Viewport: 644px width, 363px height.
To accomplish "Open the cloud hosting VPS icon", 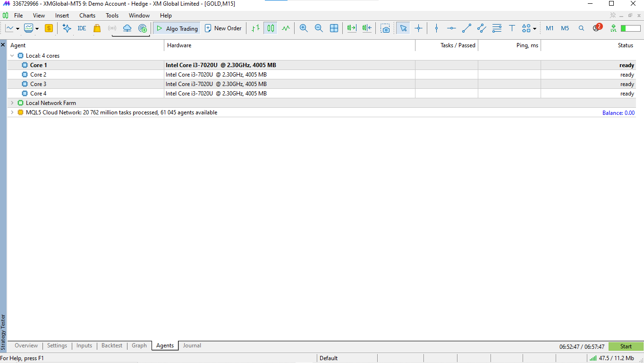I will point(127,28).
